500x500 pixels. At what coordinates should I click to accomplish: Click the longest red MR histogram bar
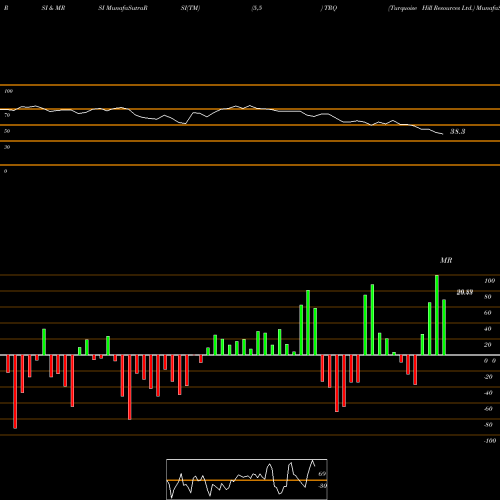tap(15, 392)
